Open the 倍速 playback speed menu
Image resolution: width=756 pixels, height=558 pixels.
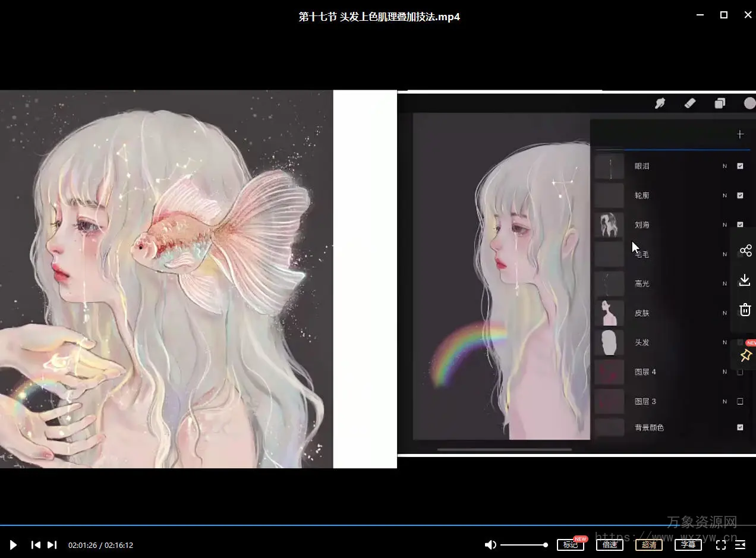[x=610, y=545]
